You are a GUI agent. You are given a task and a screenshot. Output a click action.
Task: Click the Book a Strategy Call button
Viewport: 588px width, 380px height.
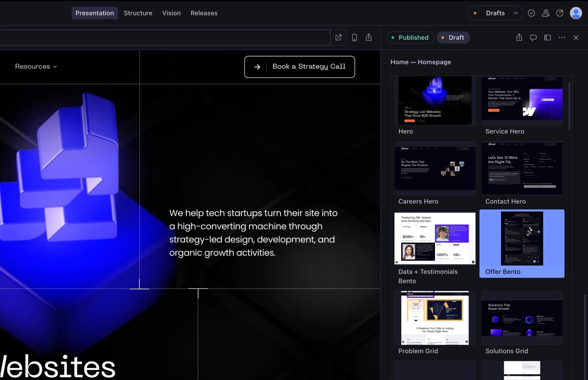click(300, 67)
